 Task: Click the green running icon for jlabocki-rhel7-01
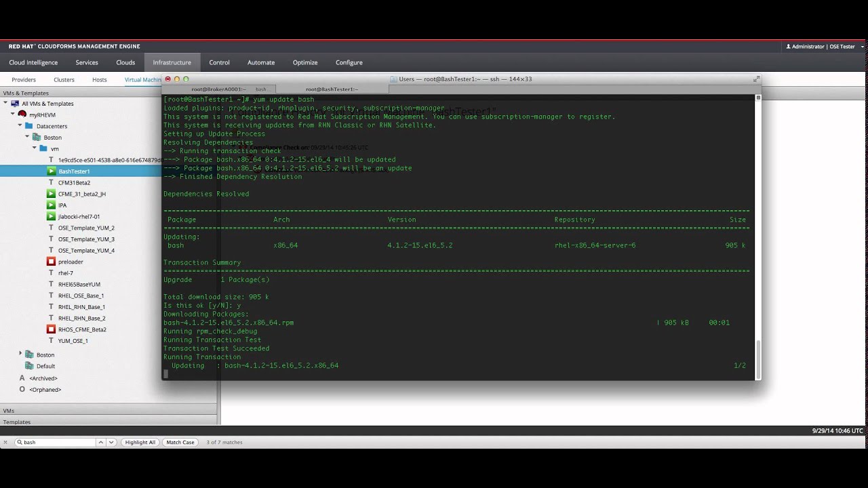point(51,216)
